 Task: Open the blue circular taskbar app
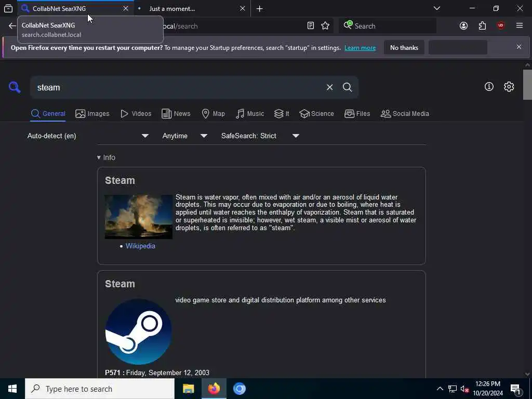point(240,389)
